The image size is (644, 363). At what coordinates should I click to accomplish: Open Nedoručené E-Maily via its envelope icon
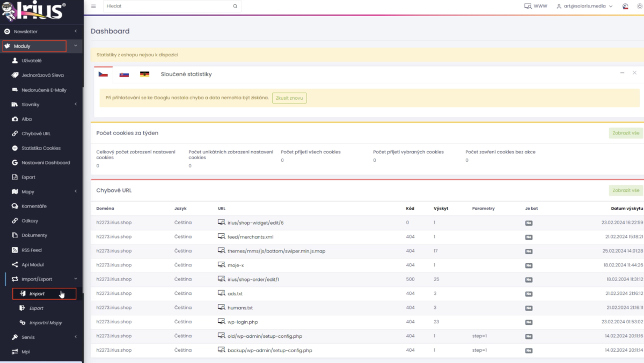[15, 90]
